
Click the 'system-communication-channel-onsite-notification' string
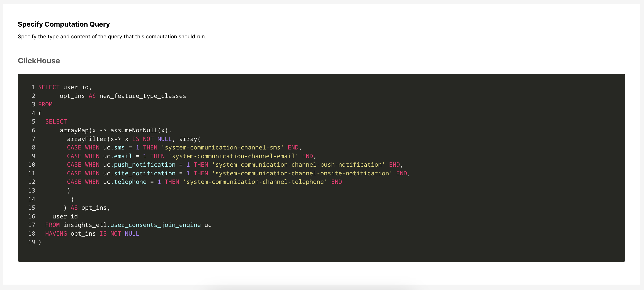click(x=302, y=173)
